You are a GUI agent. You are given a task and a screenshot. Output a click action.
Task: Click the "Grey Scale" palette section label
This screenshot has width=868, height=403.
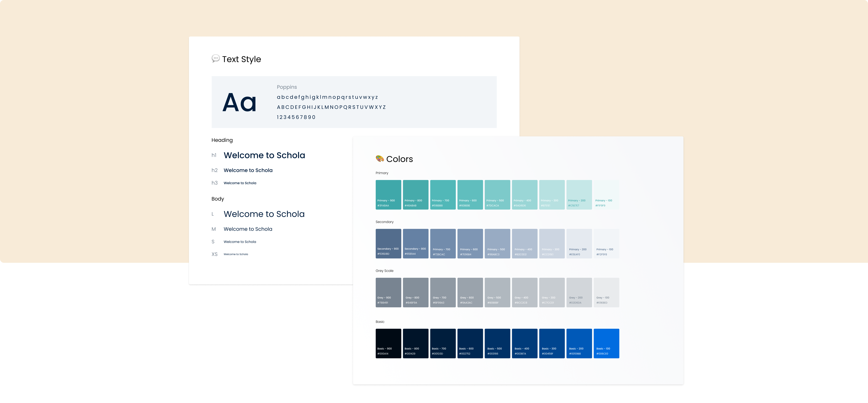pyautogui.click(x=385, y=271)
